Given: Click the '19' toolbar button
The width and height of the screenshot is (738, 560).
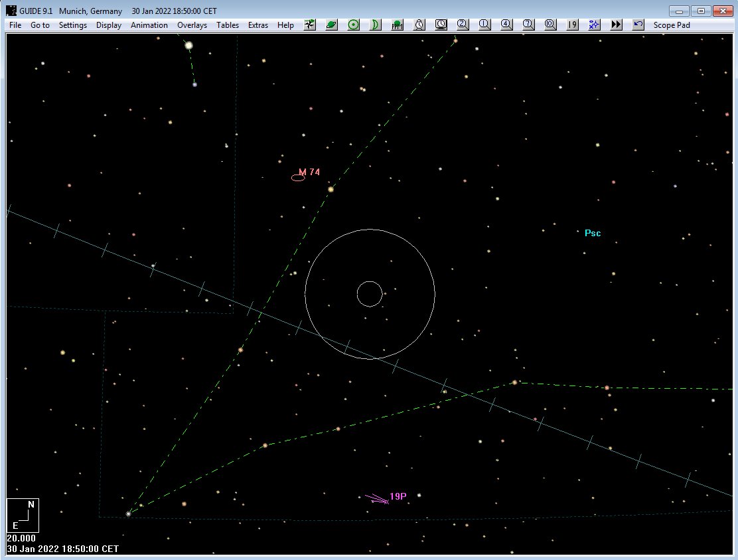Looking at the screenshot, I should (x=572, y=25).
